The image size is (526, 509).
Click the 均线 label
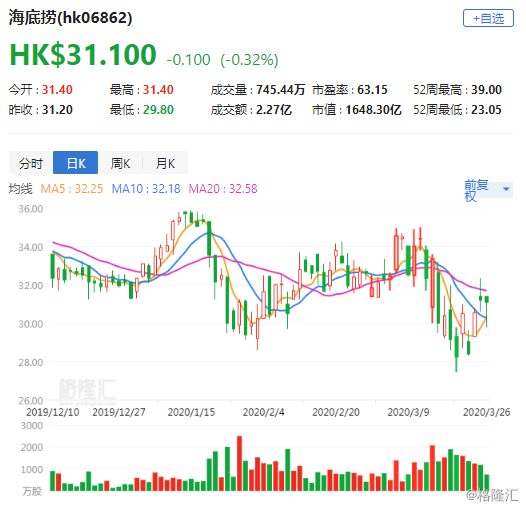click(x=20, y=189)
